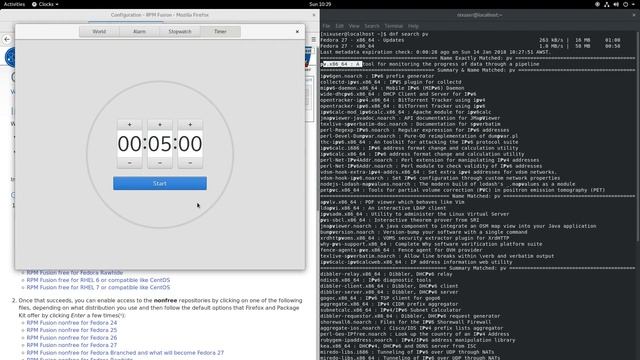Image resolution: width=640 pixels, height=360 pixels.
Task: Decrease timer hours with minus button
Action: (130, 163)
